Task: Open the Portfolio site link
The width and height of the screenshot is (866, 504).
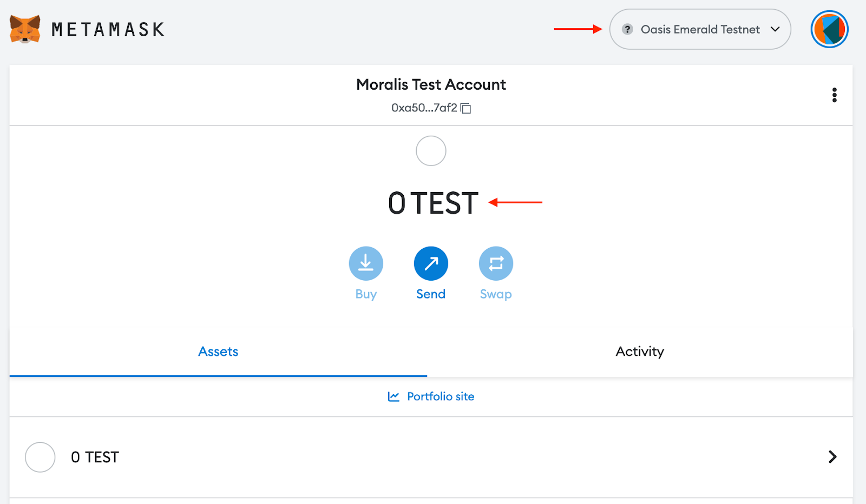Action: coord(431,396)
